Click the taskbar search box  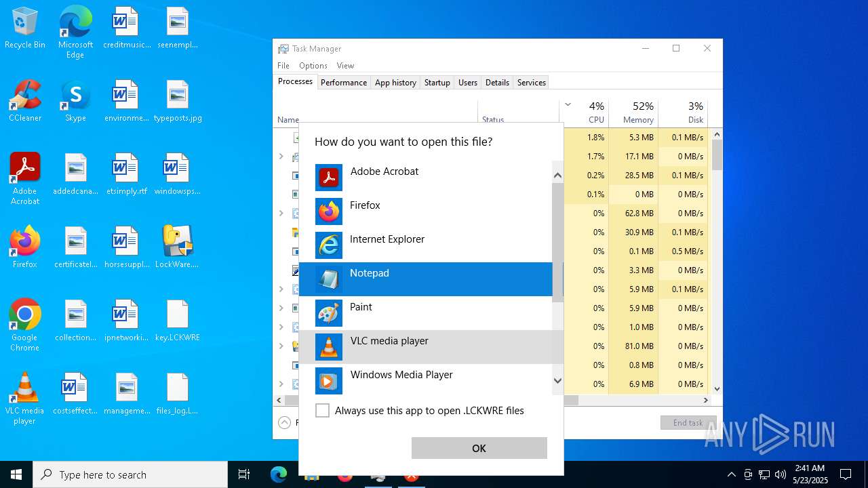(130, 474)
